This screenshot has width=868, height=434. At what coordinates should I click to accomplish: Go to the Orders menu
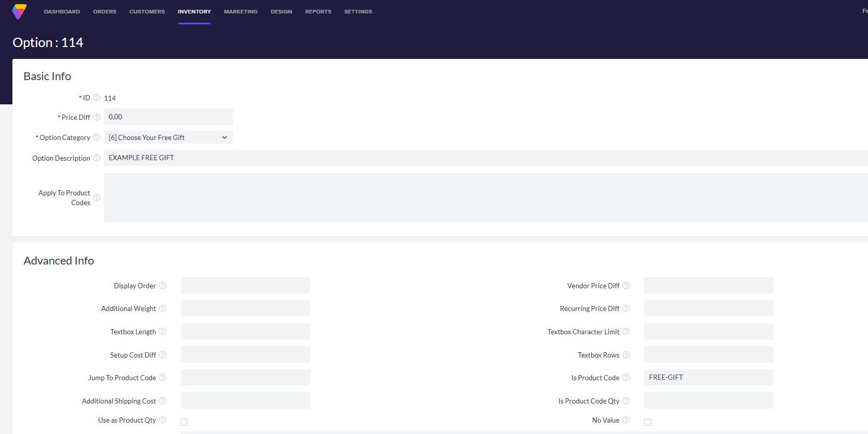(104, 11)
